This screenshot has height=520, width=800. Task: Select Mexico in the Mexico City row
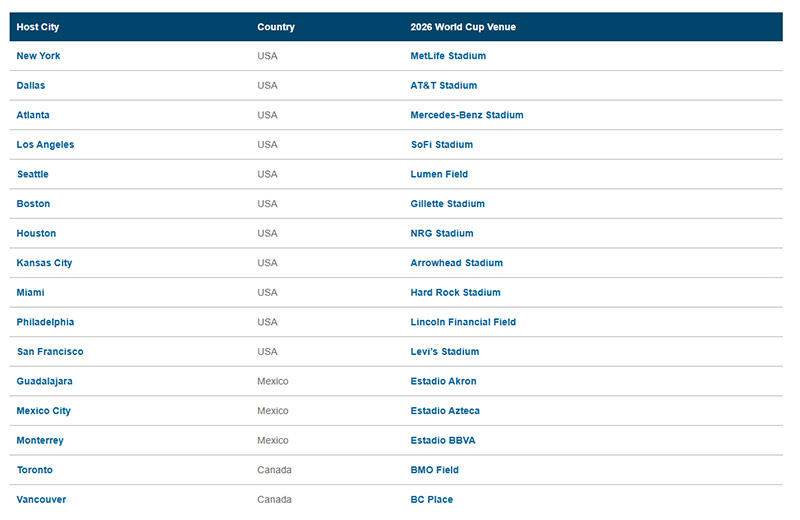(x=272, y=411)
